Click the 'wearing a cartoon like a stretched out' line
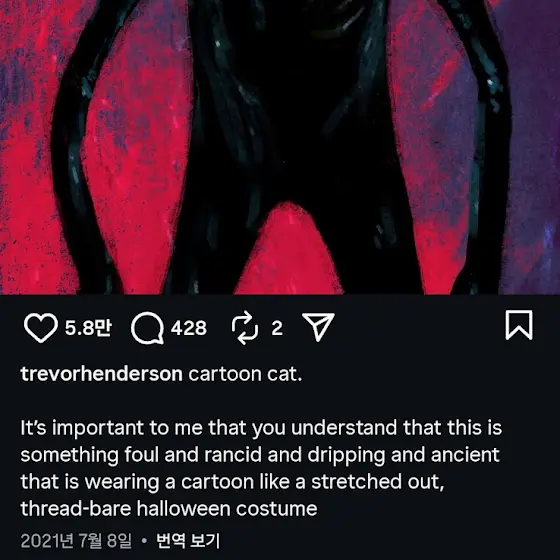 click(232, 482)
